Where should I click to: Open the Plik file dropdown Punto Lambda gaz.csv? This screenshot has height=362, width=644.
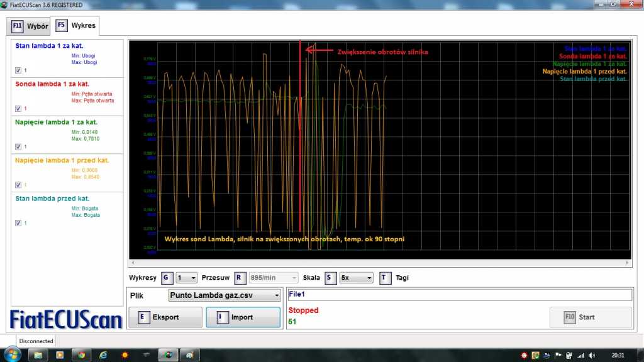(x=225, y=295)
